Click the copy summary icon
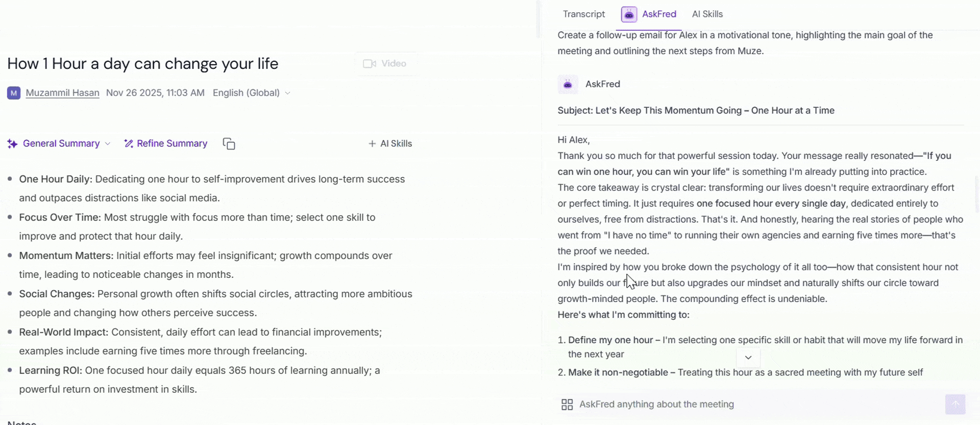 (229, 144)
